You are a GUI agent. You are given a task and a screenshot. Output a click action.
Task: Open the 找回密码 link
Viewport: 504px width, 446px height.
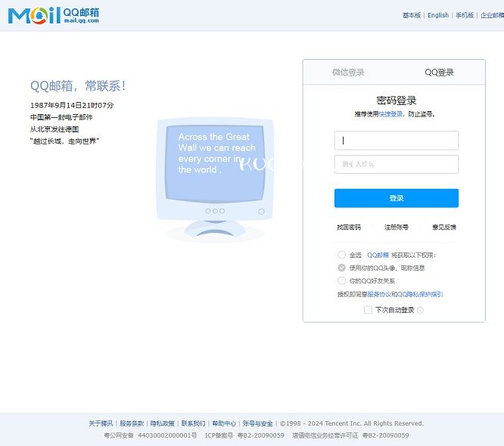pos(349,228)
